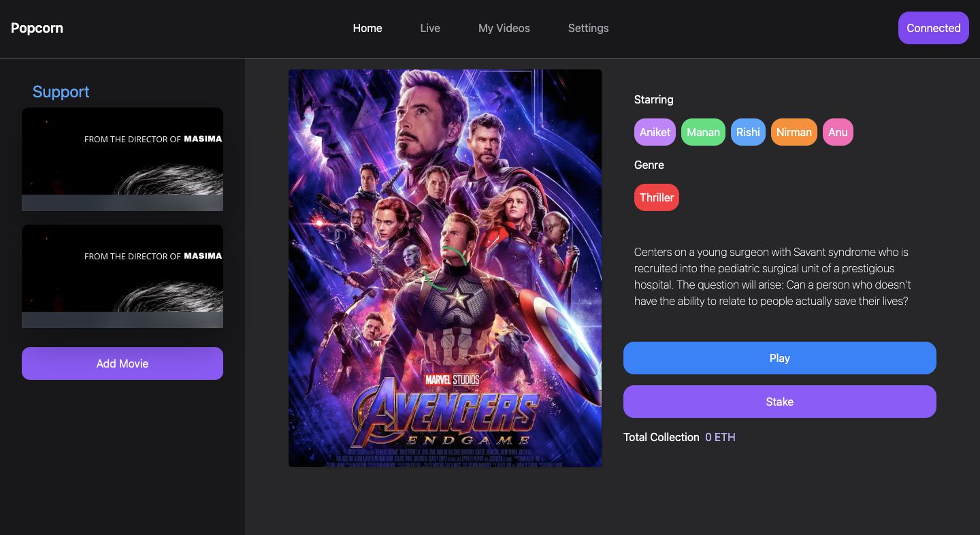Open the My Videos tab

[x=504, y=28]
